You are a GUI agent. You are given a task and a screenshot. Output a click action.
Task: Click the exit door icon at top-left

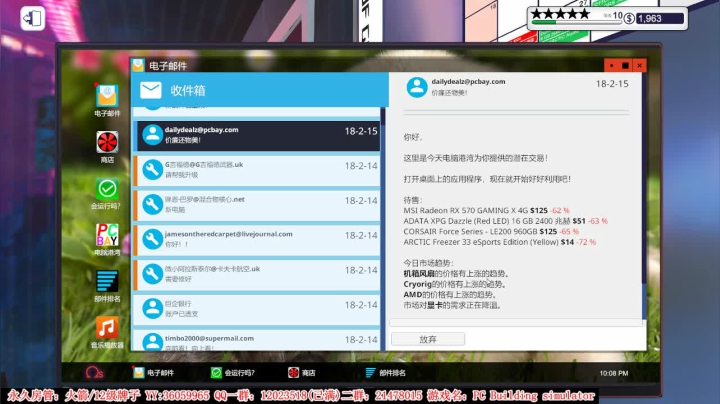pyautogui.click(x=33, y=18)
